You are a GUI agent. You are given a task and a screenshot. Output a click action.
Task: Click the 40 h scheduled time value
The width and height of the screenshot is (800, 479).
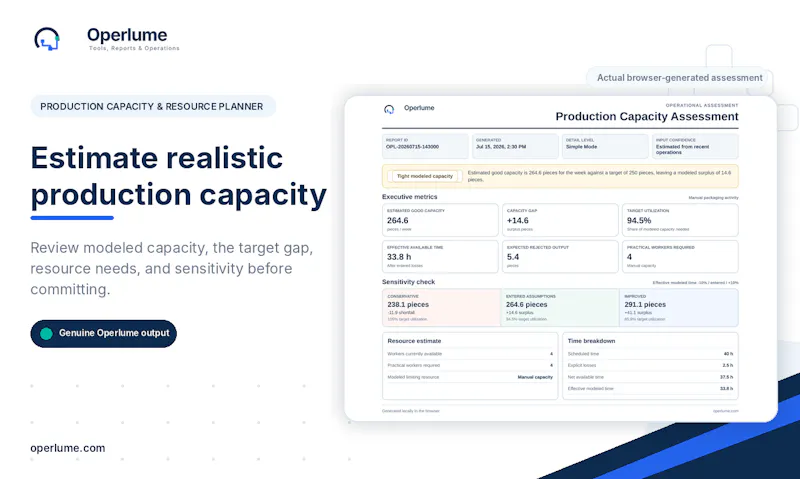[x=729, y=354]
